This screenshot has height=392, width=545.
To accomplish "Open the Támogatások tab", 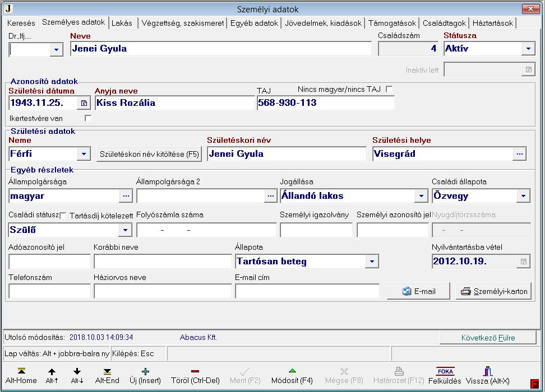I will [x=392, y=24].
